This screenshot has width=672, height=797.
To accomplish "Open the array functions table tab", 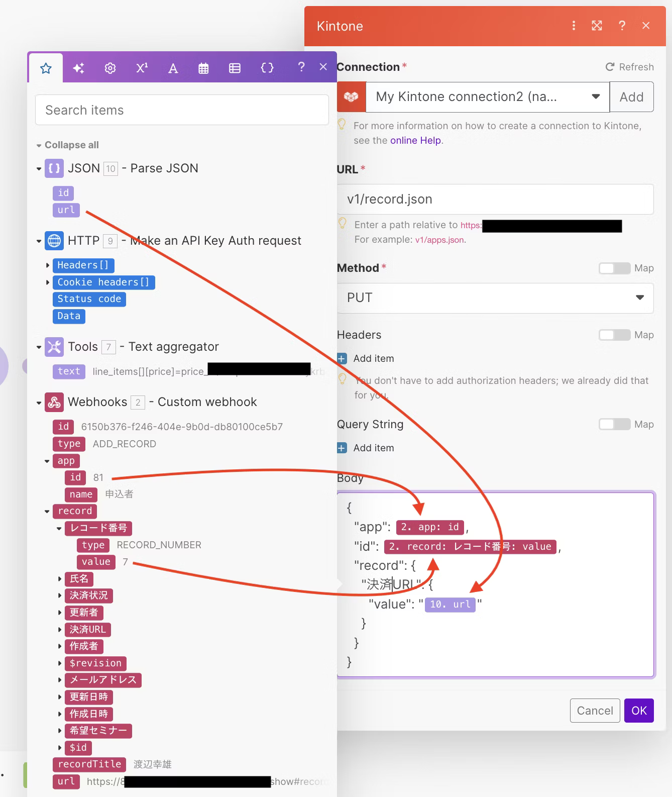I will click(235, 68).
